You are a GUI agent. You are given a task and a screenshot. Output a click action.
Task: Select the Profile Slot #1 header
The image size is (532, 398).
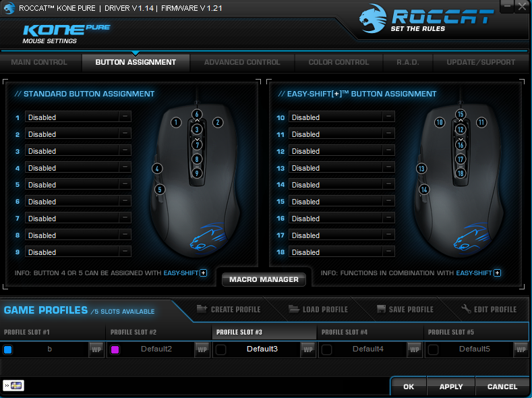pos(52,332)
